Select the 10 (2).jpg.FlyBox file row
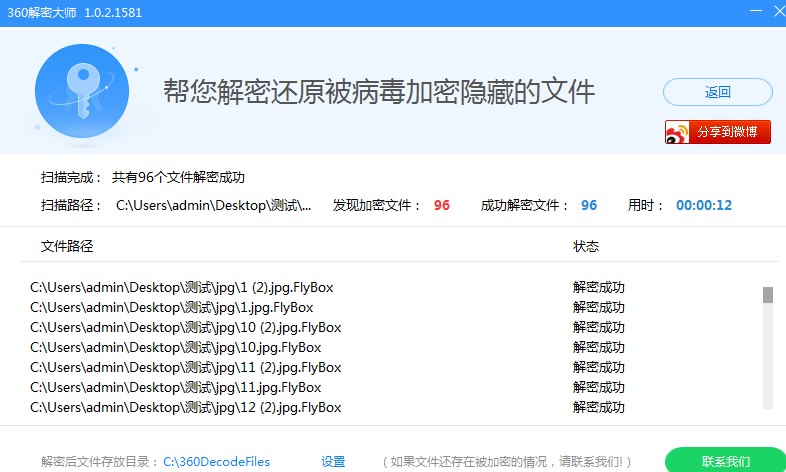 (x=185, y=327)
